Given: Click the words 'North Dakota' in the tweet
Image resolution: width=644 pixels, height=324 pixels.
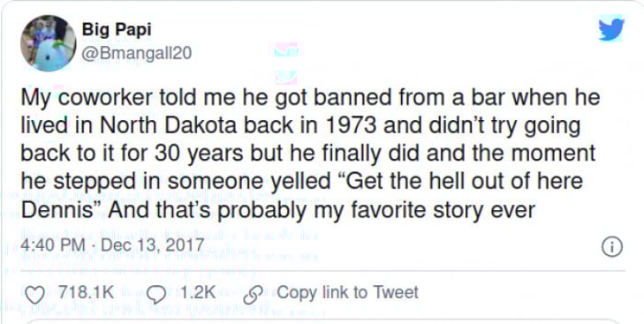Looking at the screenshot, I should click(x=168, y=125).
